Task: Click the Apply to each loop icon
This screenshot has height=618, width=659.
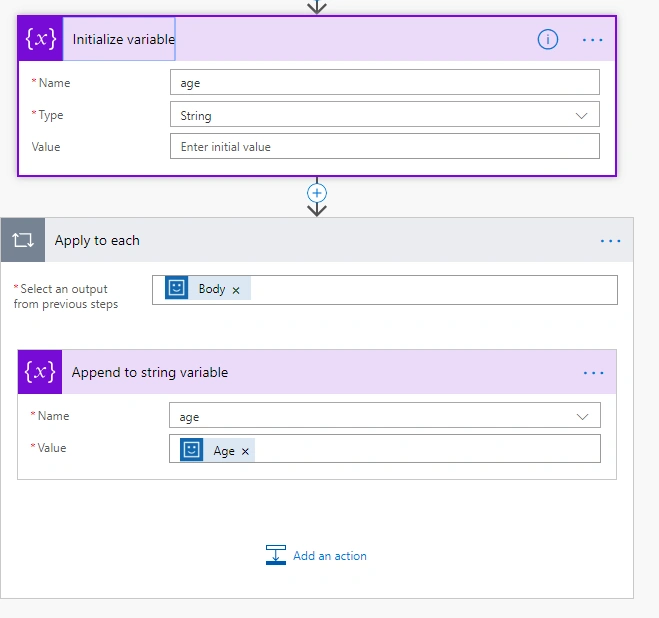Action: [23, 240]
